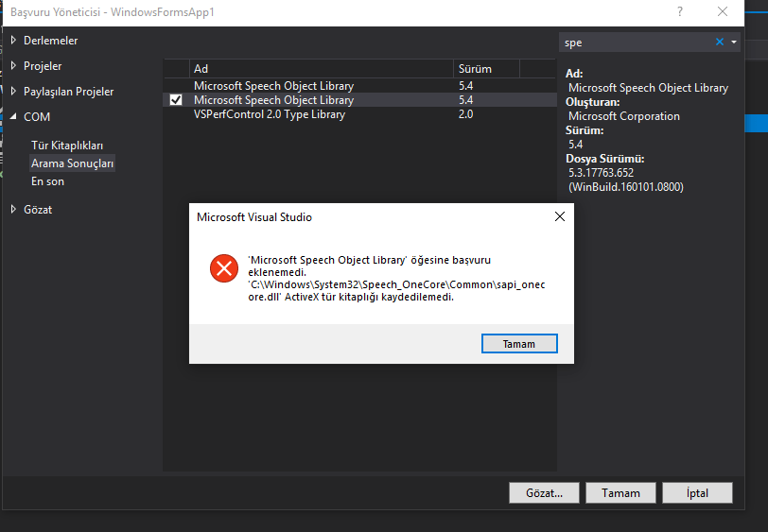Click into the 'spe' search field
Screen dimensions: 768x532
(x=636, y=43)
